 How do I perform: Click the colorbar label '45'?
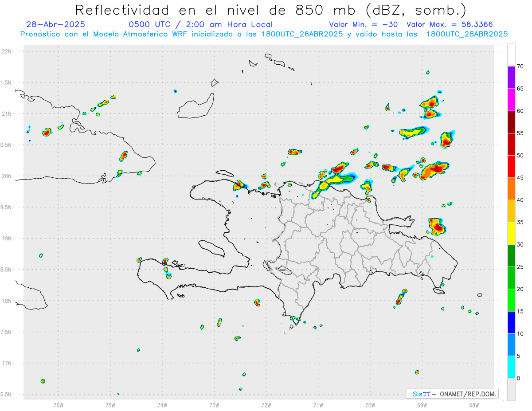(520, 178)
